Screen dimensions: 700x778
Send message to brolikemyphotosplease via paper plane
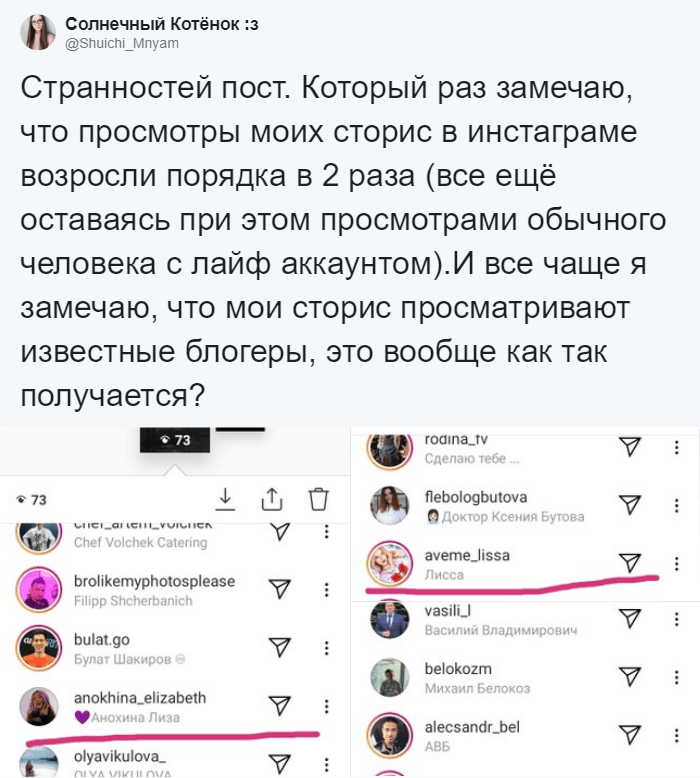tap(279, 589)
